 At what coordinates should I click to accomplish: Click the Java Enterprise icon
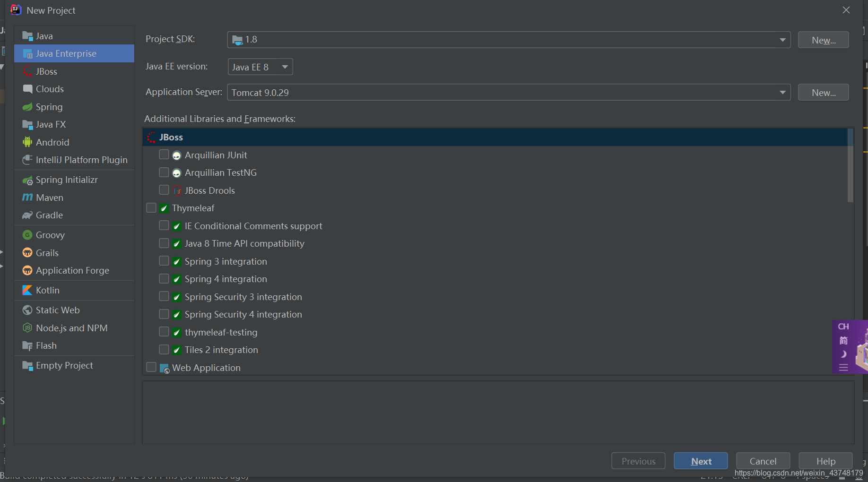[27, 54]
